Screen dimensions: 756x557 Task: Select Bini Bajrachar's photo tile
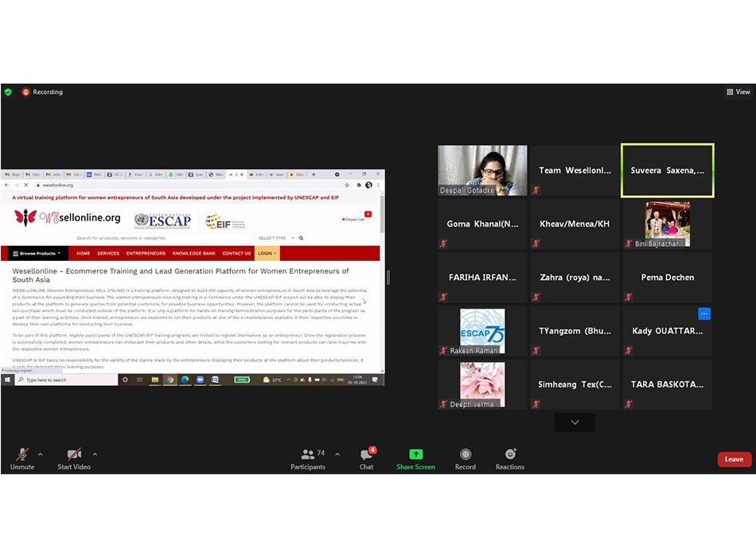click(x=668, y=224)
